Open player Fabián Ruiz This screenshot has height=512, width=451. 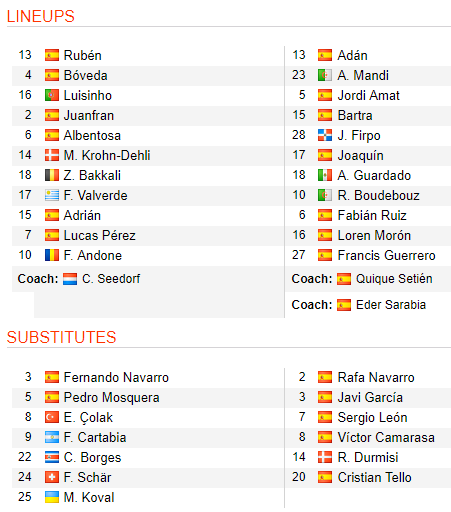tap(372, 216)
